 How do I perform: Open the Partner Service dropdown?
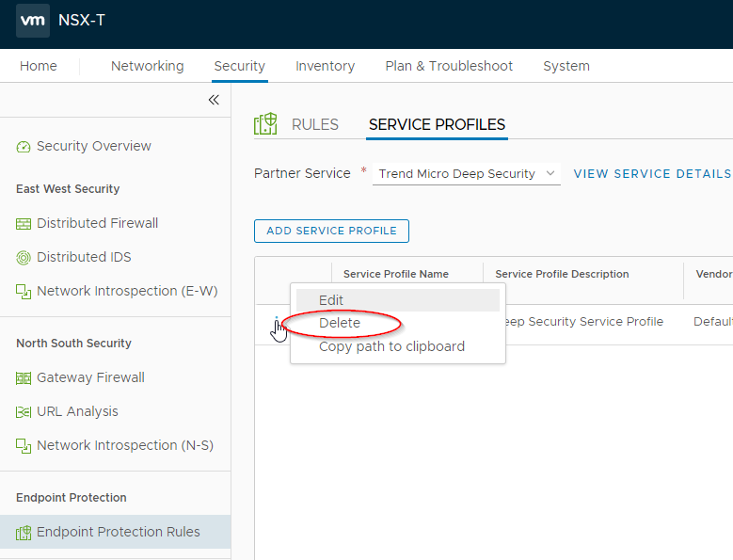pyautogui.click(x=466, y=174)
